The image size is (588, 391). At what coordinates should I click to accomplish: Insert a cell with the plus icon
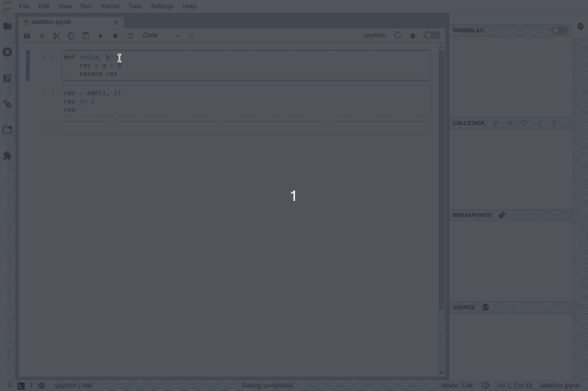(x=41, y=36)
